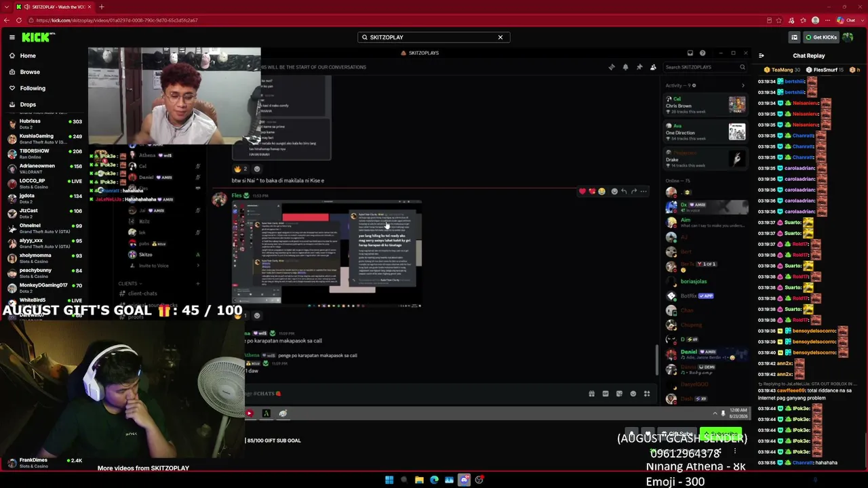Toggle the Discord member list
Viewport: 868px width, 488px height.
(x=653, y=67)
